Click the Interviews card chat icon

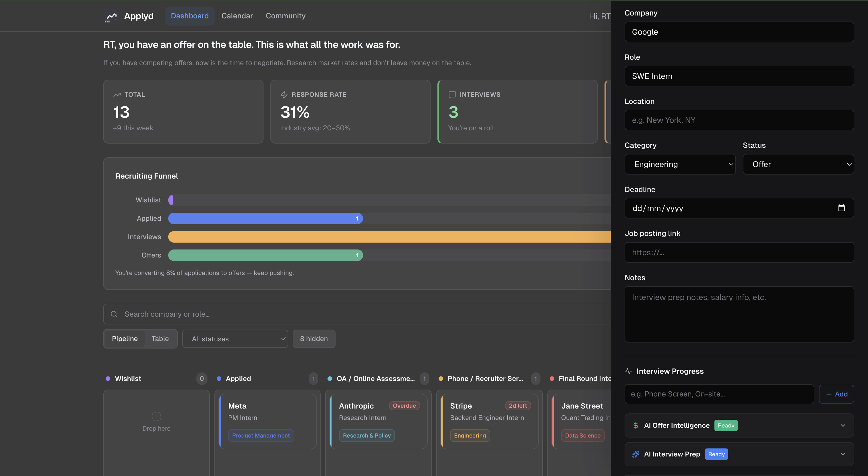pyautogui.click(x=452, y=95)
